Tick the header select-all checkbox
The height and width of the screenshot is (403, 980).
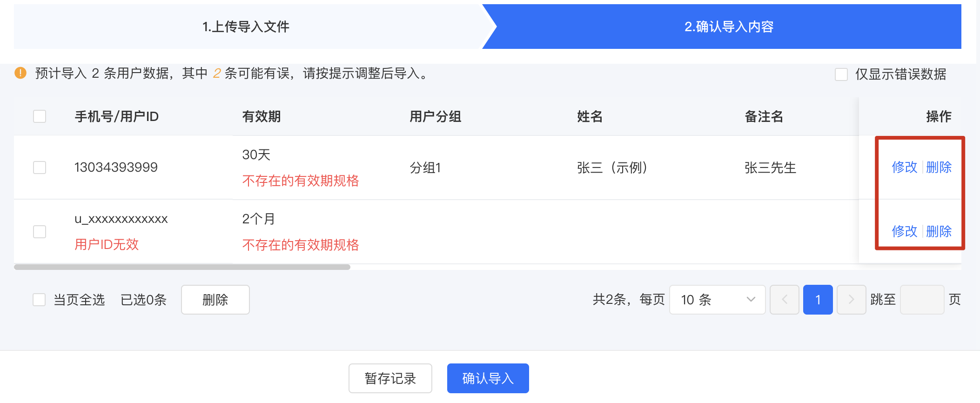point(40,116)
